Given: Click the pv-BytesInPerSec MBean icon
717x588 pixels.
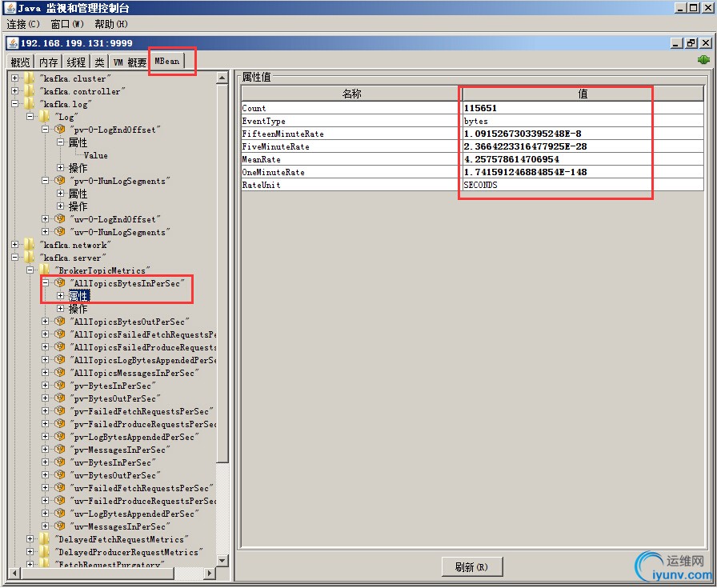Looking at the screenshot, I should point(59,386).
